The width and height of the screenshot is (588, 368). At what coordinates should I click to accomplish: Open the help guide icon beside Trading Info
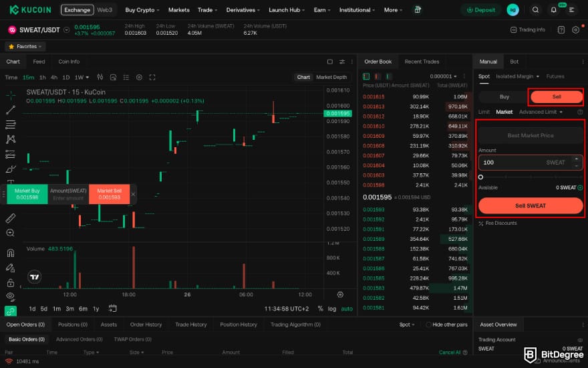(561, 29)
